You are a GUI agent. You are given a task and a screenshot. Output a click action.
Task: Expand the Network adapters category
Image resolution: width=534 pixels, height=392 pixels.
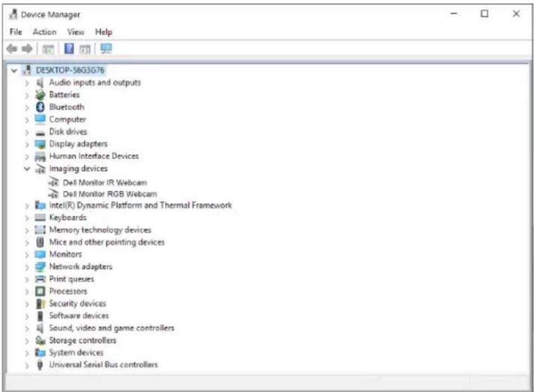coord(27,268)
